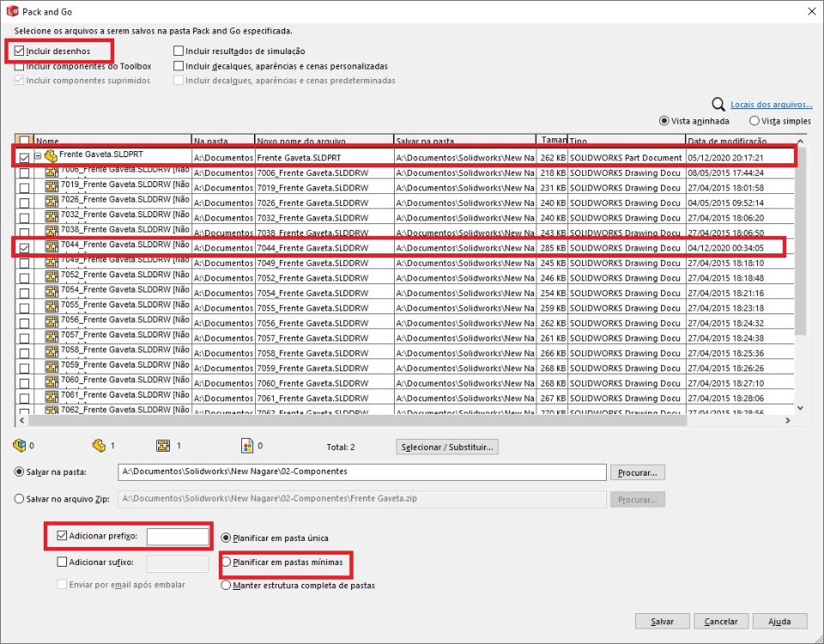Click the drawing icon of 7058_Frente Gaveta.SLDDRW

(x=51, y=351)
